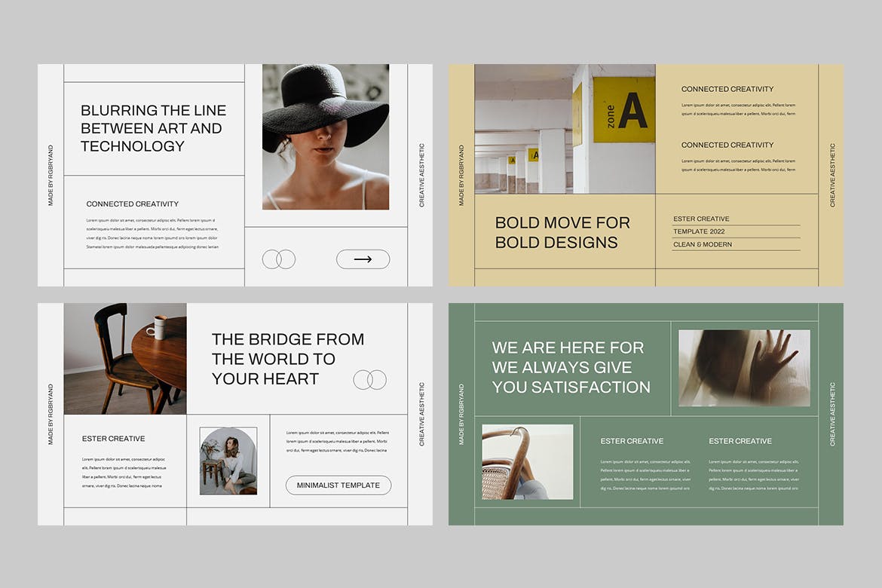
Task: Click 'The Bridge from the World' heading
Action: (x=287, y=359)
